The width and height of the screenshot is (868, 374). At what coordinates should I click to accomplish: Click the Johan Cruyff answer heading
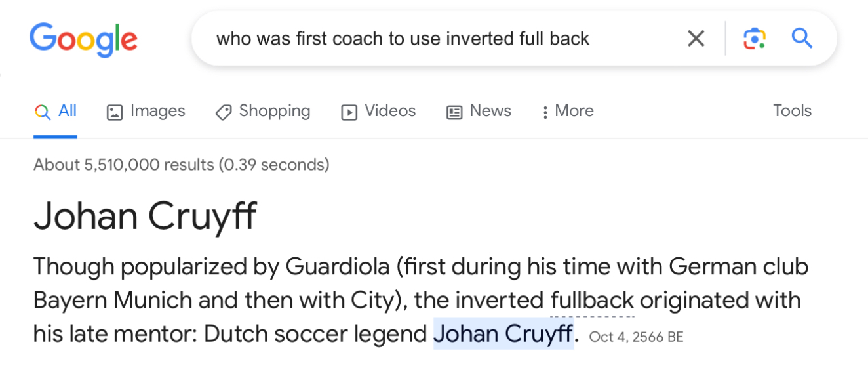tap(145, 215)
